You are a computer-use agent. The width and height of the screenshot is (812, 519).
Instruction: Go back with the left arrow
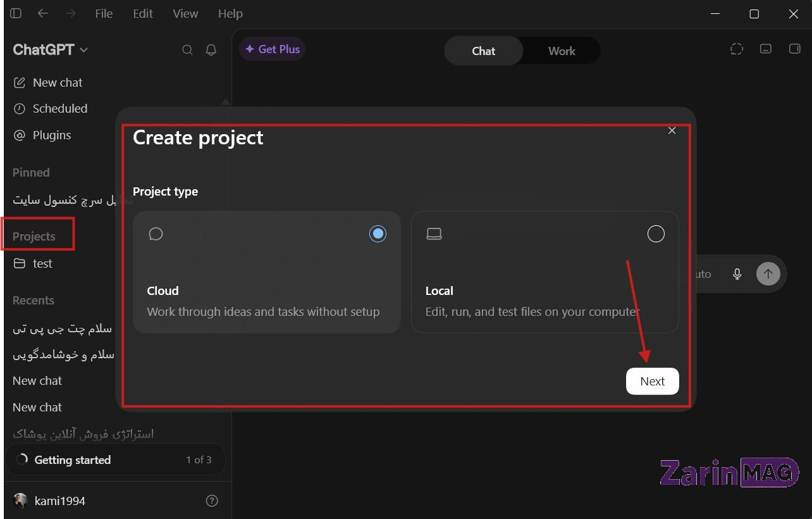pos(42,13)
